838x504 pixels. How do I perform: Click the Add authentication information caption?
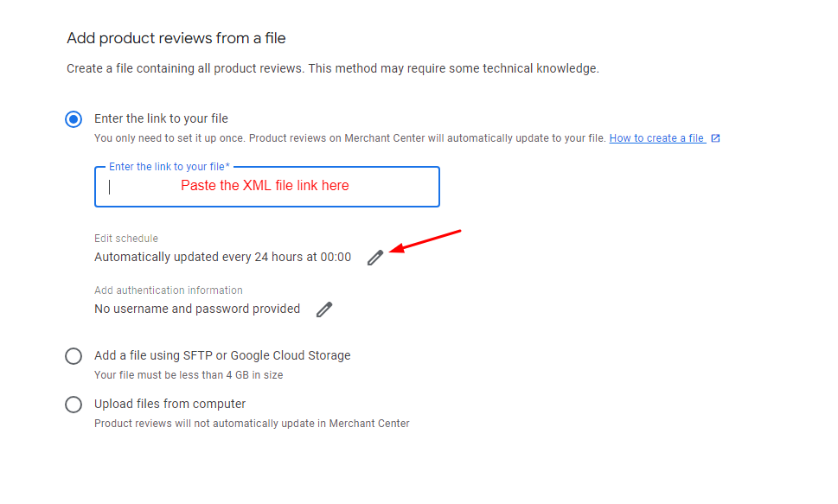point(169,290)
